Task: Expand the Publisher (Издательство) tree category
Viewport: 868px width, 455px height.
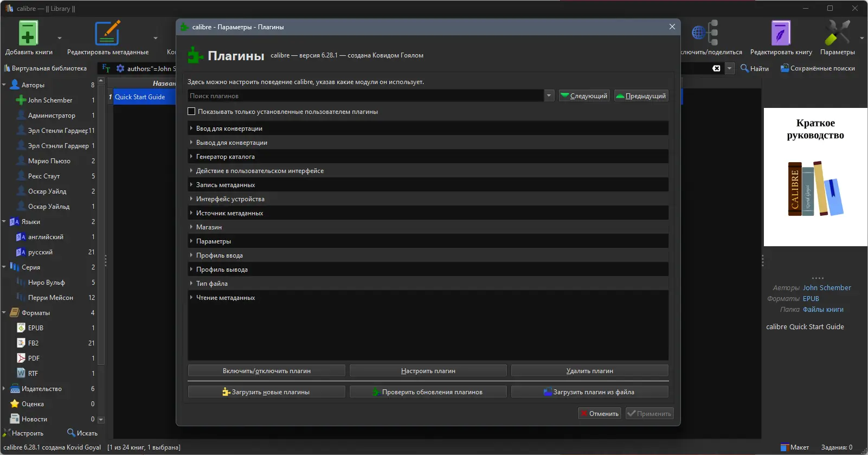Action: [x=4, y=388]
